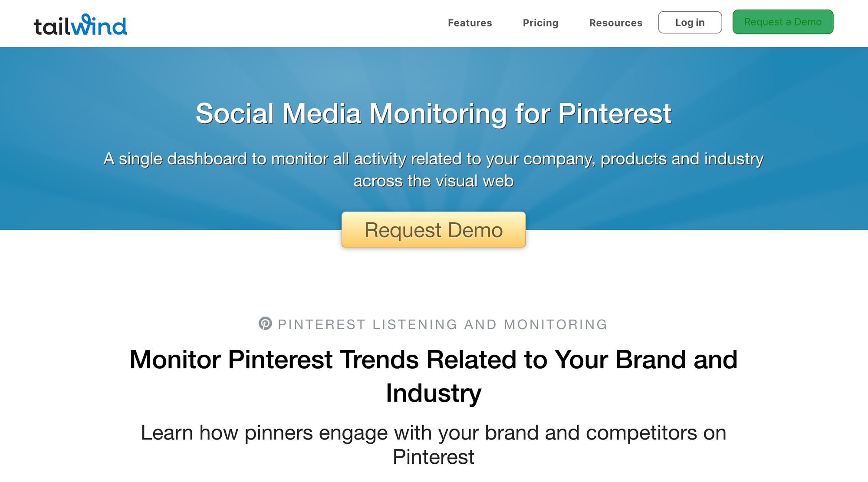Click the Tailwind logo to go home
Screen dimensions: 868x482
pyautogui.click(x=79, y=24)
